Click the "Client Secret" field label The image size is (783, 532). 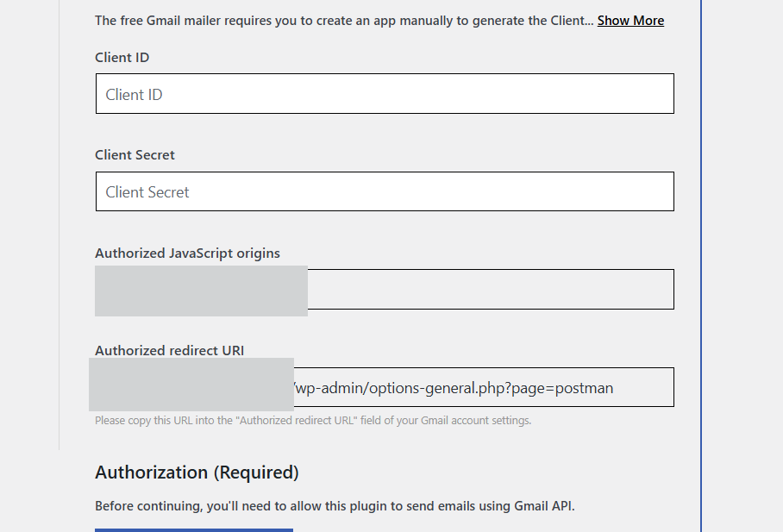click(x=135, y=155)
